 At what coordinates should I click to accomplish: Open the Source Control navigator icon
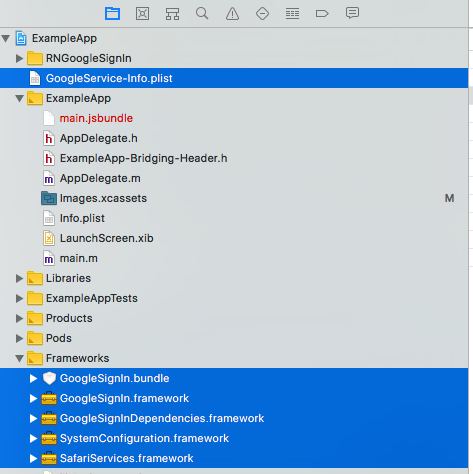click(x=142, y=14)
